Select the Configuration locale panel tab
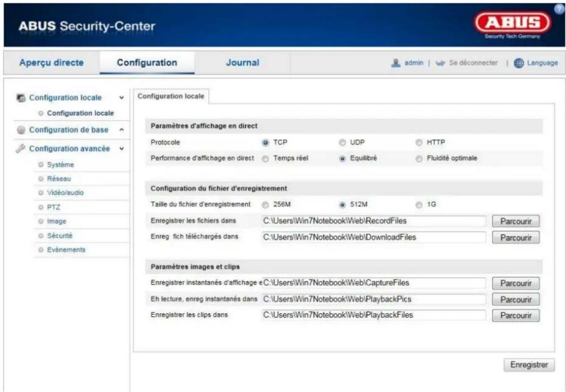This screenshot has width=566, height=392. 171,96
